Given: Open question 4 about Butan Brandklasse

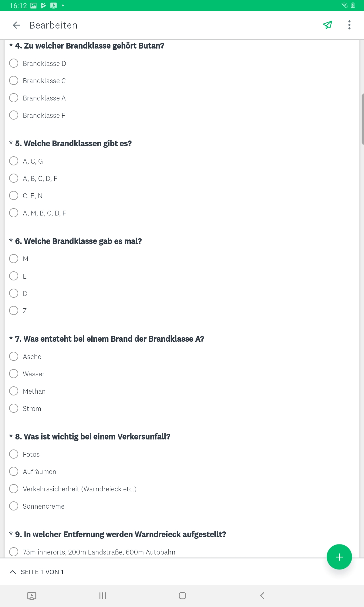Looking at the screenshot, I should point(89,46).
